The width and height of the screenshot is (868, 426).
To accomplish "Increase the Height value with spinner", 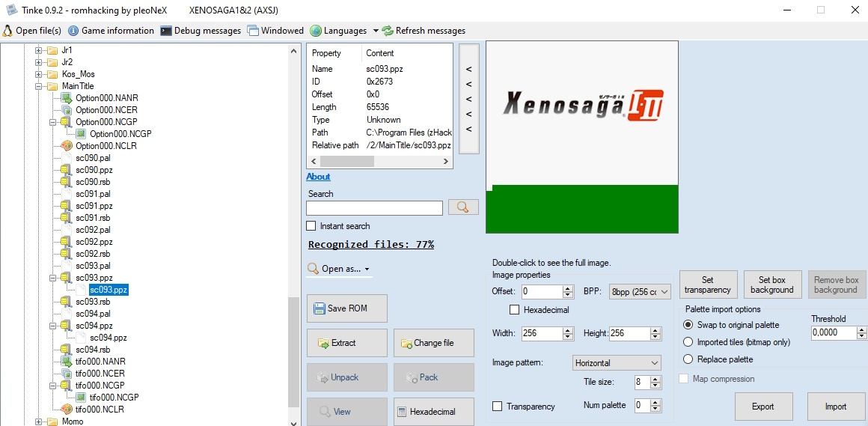I will (x=655, y=330).
